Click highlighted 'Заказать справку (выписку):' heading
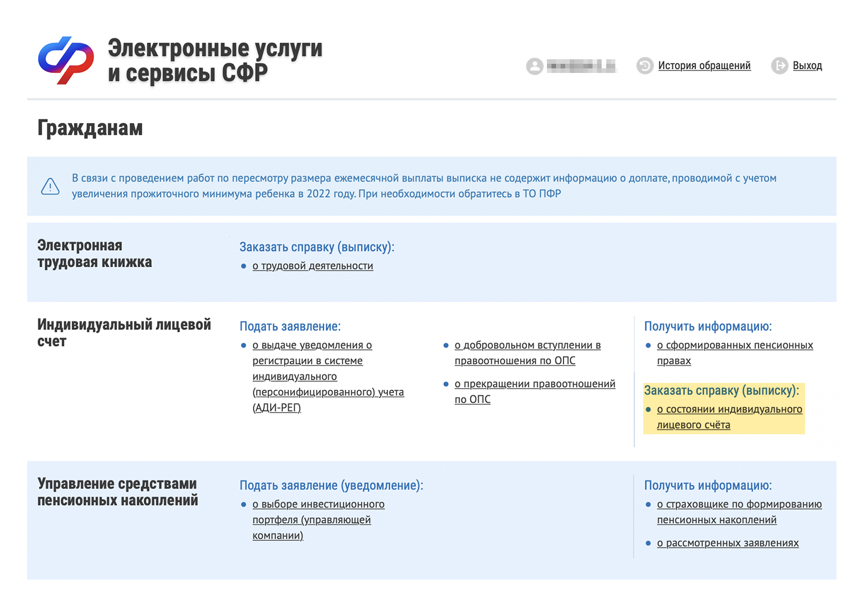 [x=722, y=391]
